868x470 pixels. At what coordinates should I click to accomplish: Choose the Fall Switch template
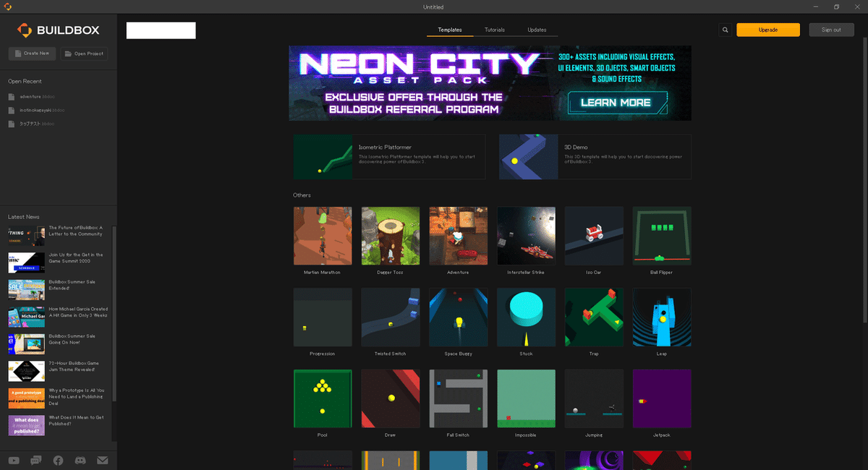coord(458,399)
